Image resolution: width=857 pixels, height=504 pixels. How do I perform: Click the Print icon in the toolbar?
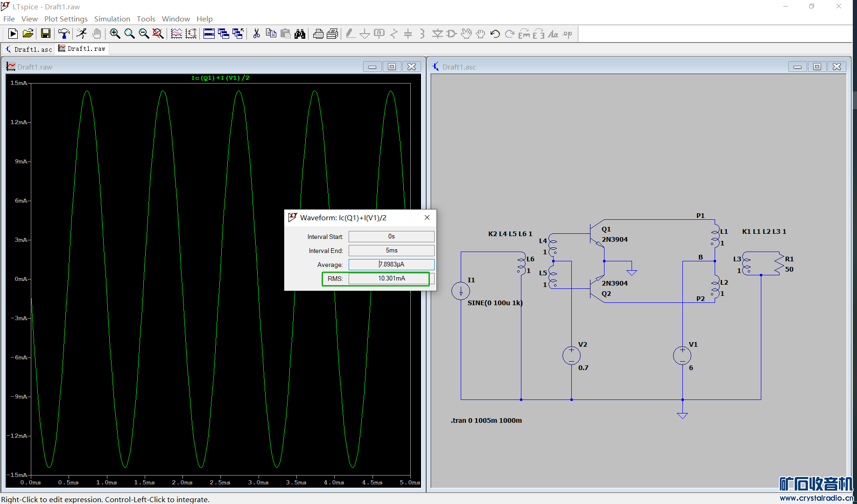pos(318,34)
